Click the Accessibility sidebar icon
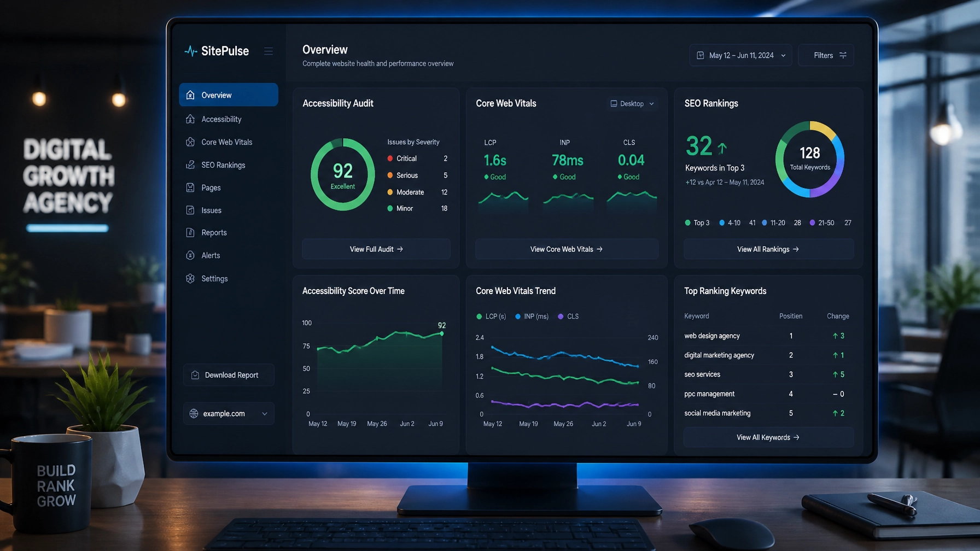This screenshot has height=551, width=980. 190,119
